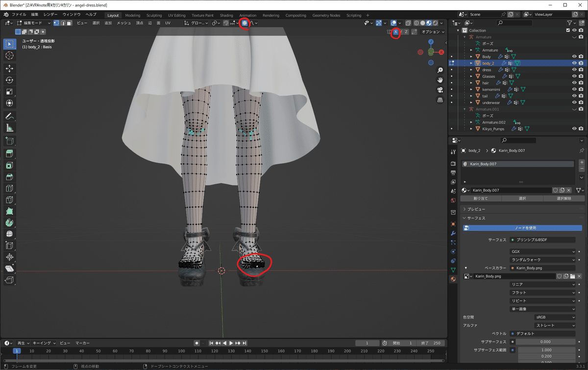Switch to edge select mode
The height and width of the screenshot is (370, 588).
click(63, 23)
